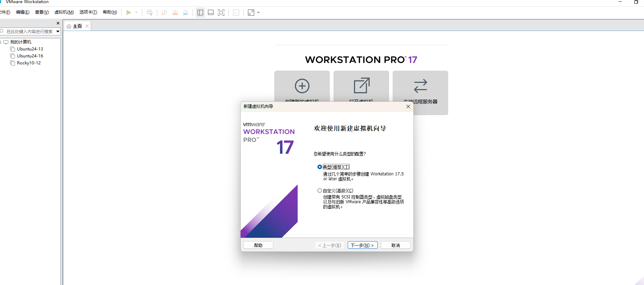Open the library search filter dropdown arrow
Screen dimensions: 644x285
click(58, 31)
